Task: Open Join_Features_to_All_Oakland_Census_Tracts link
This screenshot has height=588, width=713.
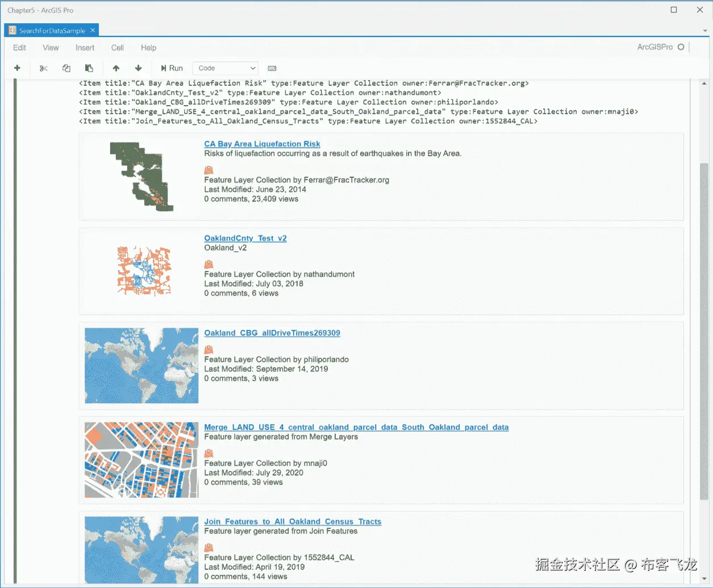Action: point(293,522)
